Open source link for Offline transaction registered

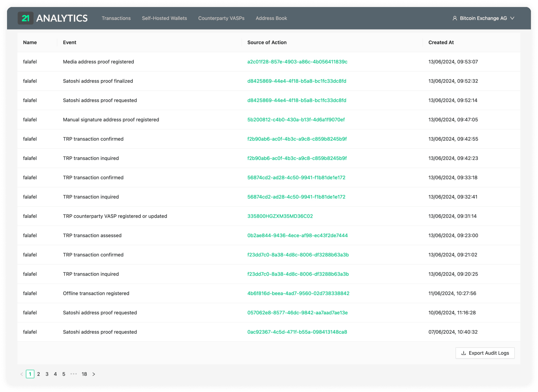pyautogui.click(x=298, y=293)
